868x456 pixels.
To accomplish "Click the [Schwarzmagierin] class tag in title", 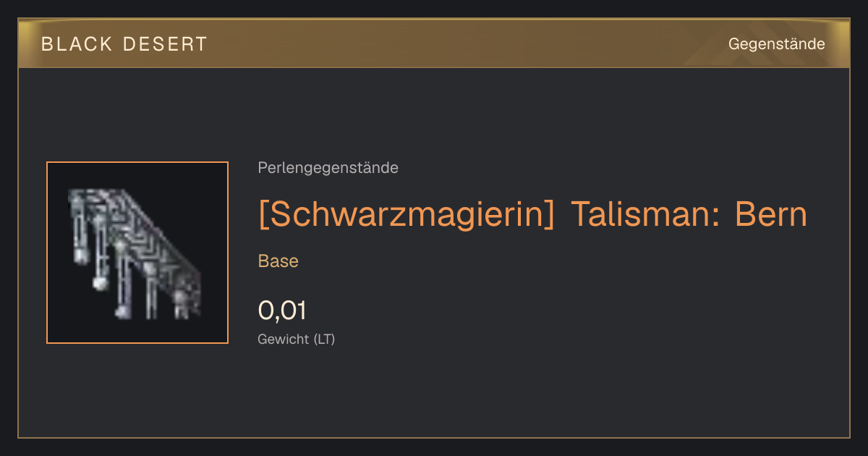I will (x=407, y=215).
